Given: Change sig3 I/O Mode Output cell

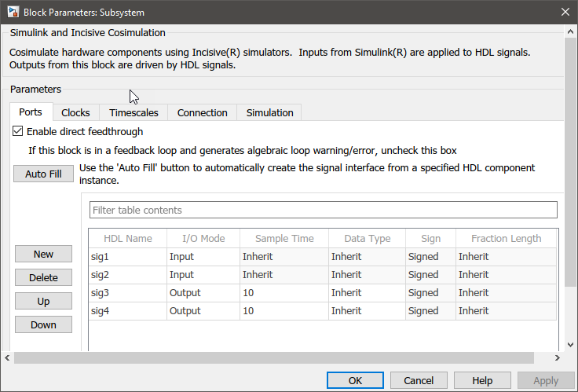Looking at the screenshot, I should point(203,292).
